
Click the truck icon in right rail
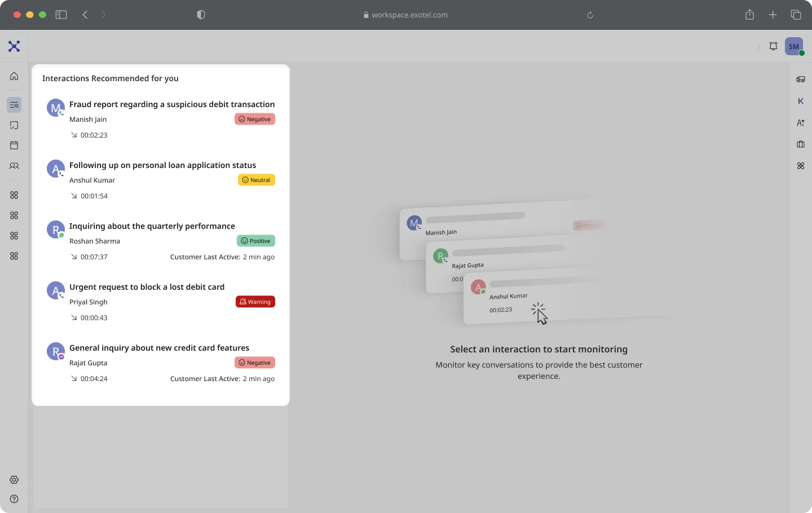[800, 79]
